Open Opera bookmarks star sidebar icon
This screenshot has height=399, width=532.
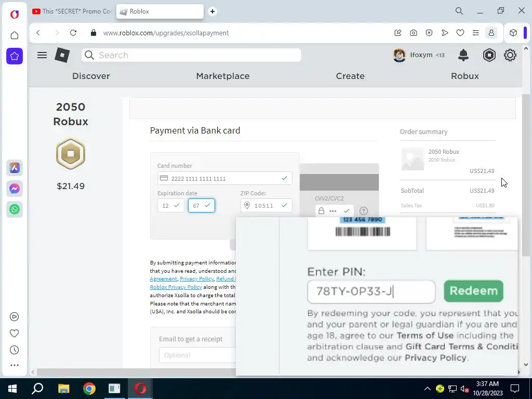tap(15, 56)
